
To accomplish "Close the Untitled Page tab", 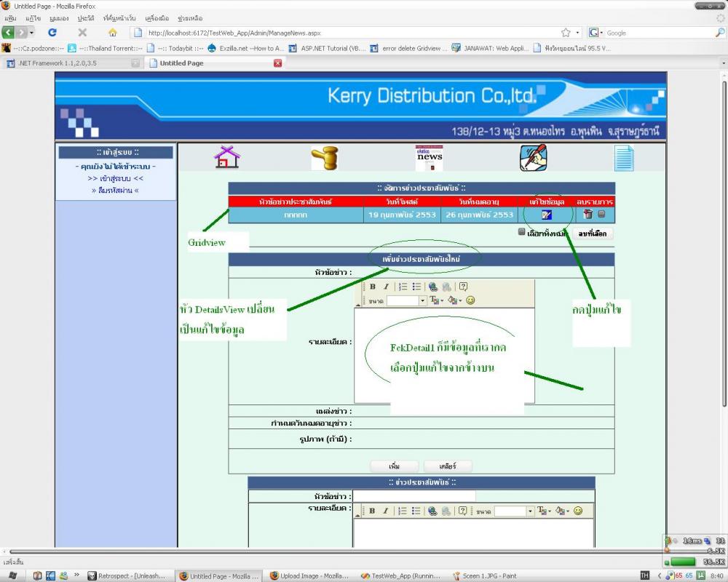I will point(277,63).
